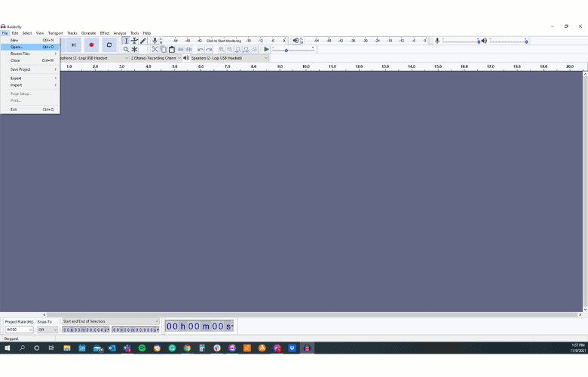Open the Snap-To dropdown
This screenshot has width=588, height=377.
[47, 329]
